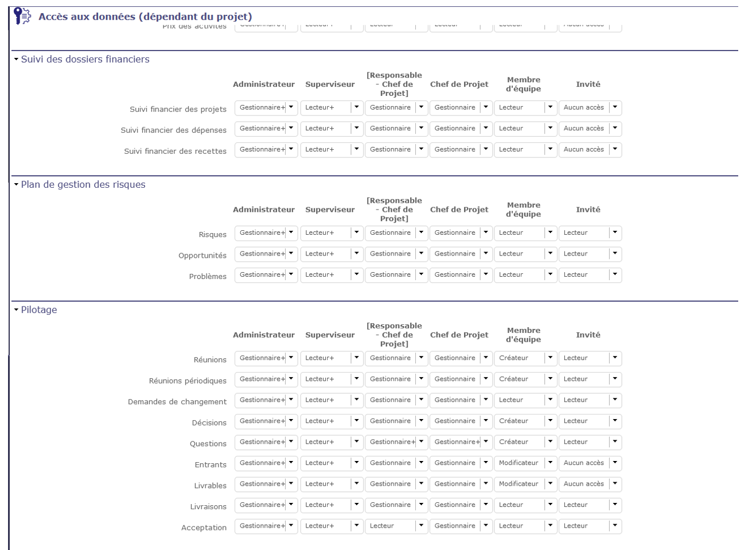756x550 pixels.
Task: Collapse the Plan de gestion des risques section
Action: [x=17, y=184]
